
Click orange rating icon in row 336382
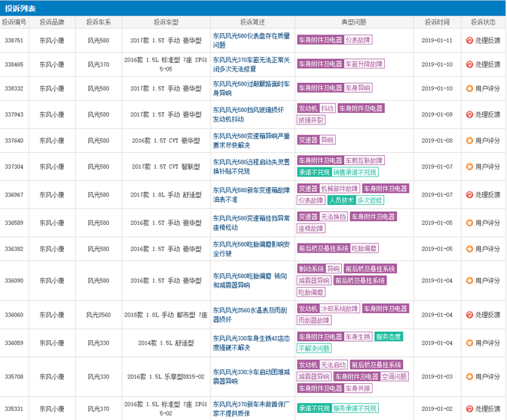(469, 249)
